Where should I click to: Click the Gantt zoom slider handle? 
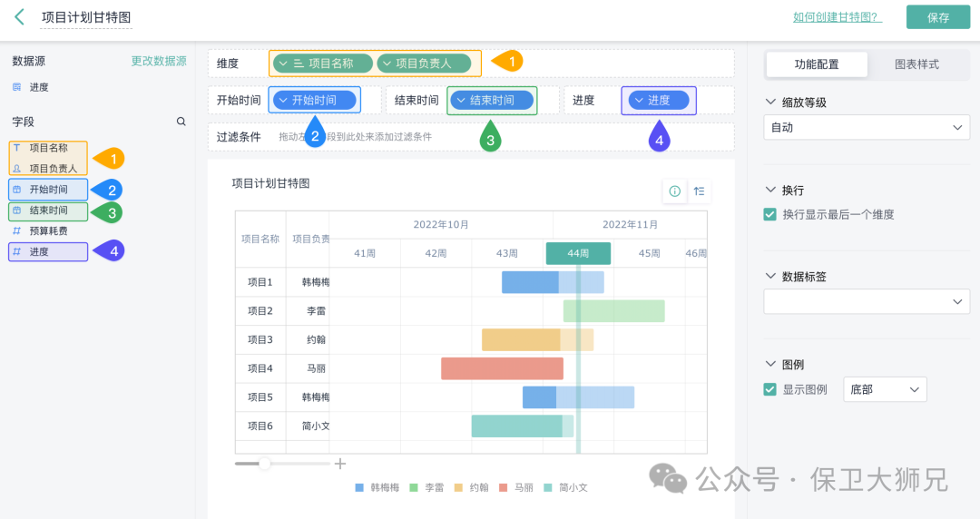(x=264, y=464)
